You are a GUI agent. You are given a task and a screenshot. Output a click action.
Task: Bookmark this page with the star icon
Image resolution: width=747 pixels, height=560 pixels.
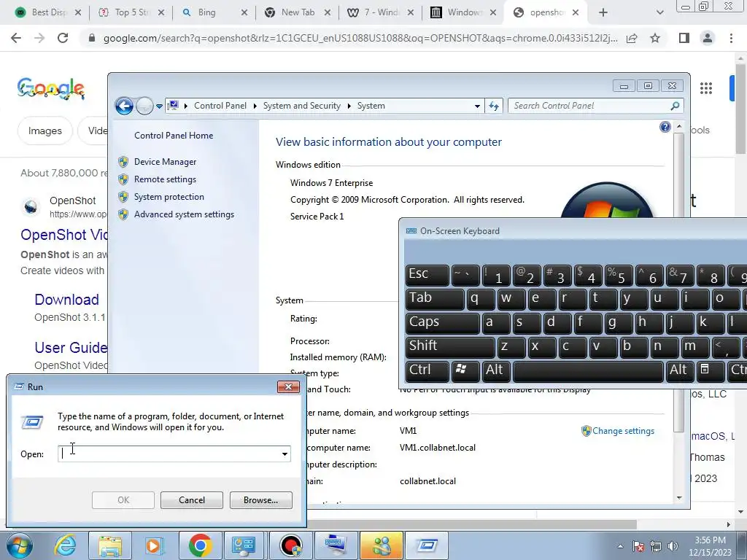[655, 38]
